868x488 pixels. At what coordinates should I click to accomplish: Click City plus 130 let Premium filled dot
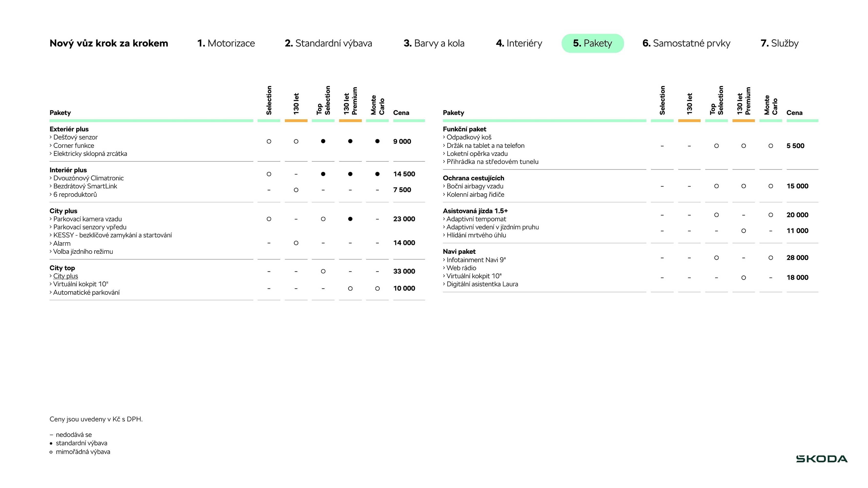350,219
